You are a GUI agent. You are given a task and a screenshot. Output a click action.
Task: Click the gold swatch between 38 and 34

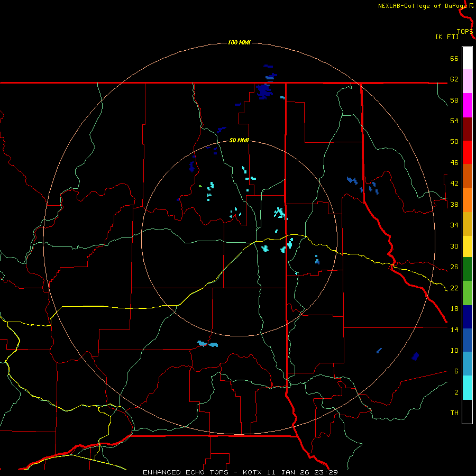point(467,224)
